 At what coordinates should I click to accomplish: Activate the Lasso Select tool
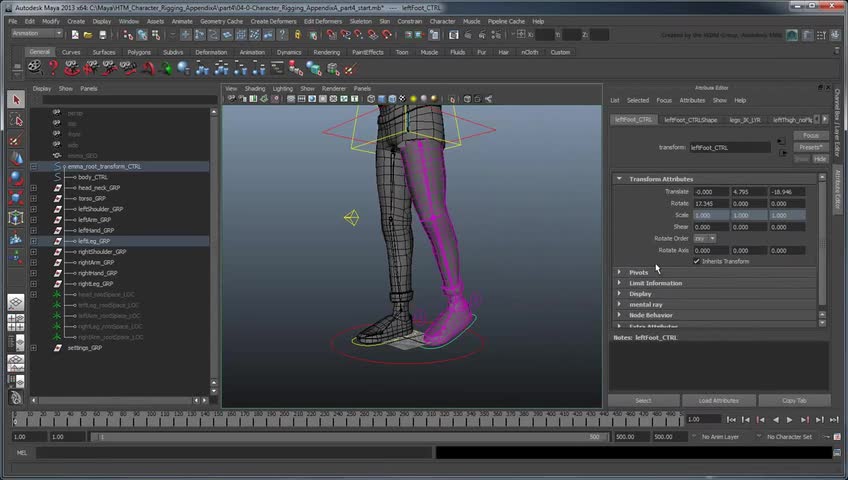coord(16,119)
